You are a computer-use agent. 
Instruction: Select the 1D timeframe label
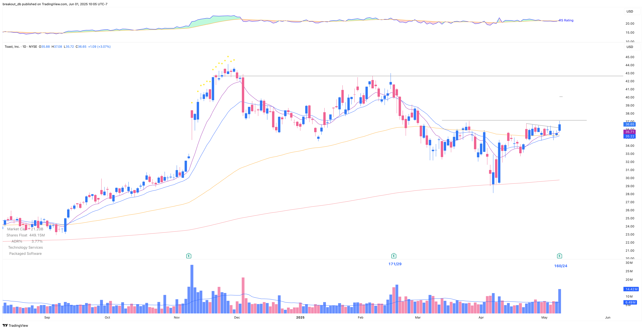click(x=24, y=47)
